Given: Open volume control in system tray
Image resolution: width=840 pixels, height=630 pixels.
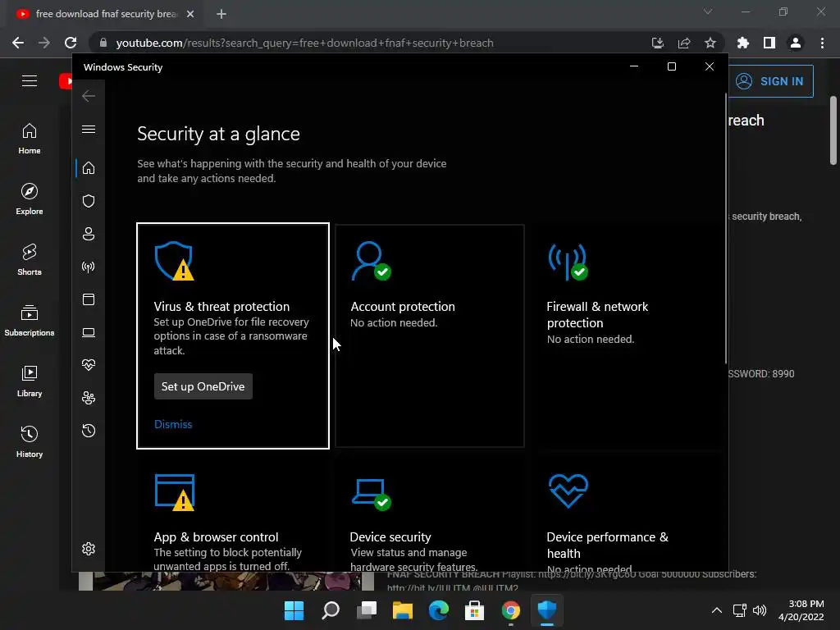Looking at the screenshot, I should [x=760, y=610].
